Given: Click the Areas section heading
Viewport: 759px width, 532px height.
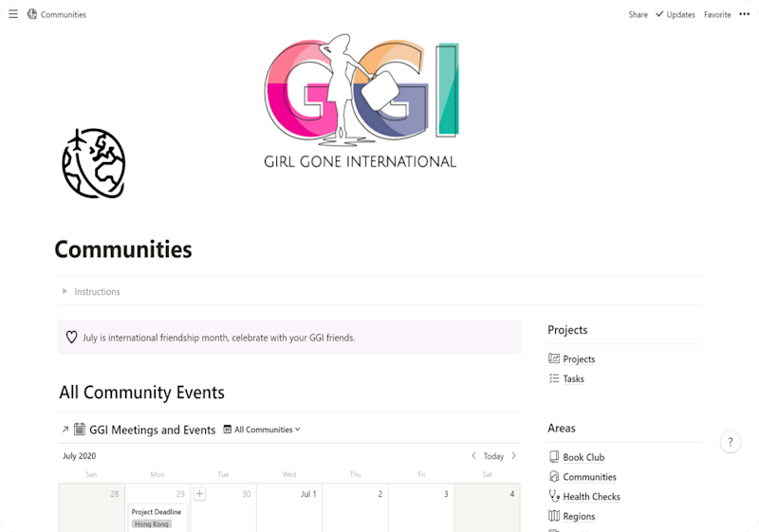Looking at the screenshot, I should (x=562, y=428).
